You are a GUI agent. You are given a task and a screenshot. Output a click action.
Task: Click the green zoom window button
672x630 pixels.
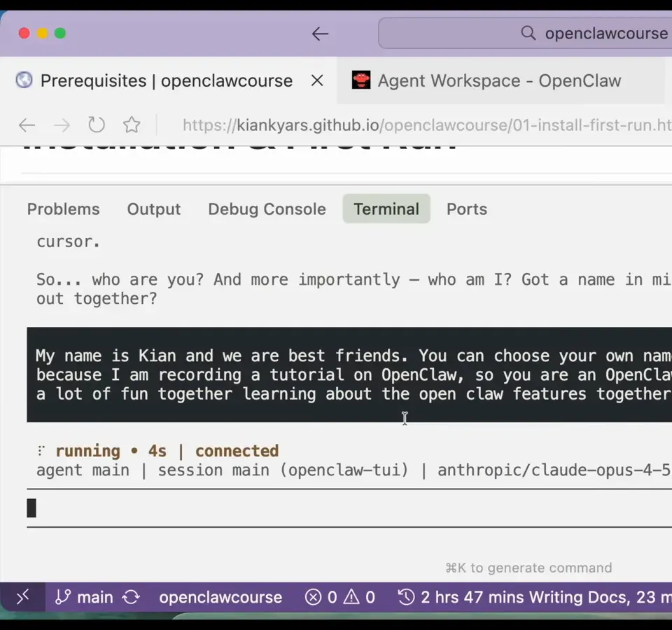[60, 33]
